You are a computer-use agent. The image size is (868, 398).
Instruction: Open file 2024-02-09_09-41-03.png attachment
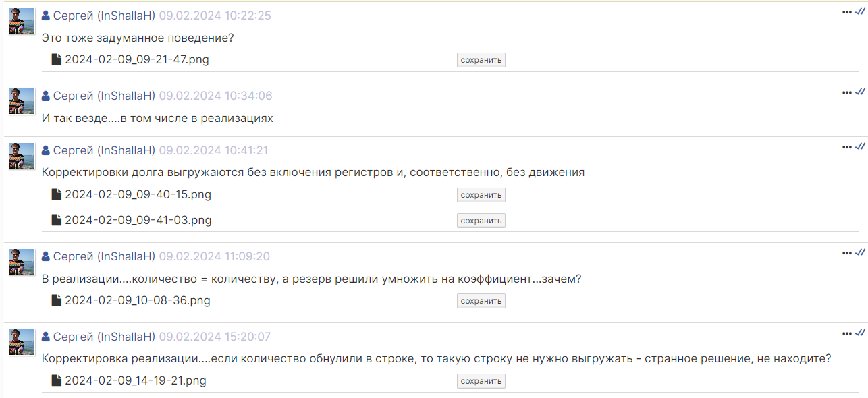click(x=138, y=220)
